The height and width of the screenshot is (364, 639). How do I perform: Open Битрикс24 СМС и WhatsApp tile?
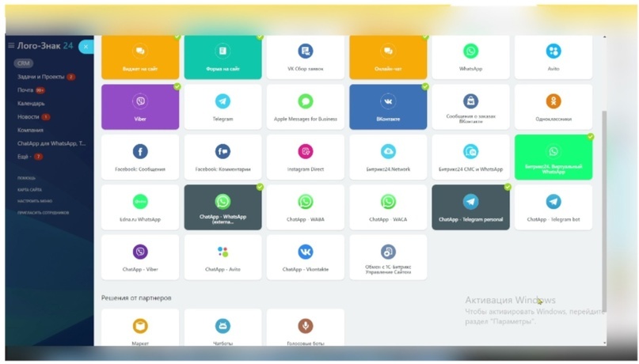pos(470,157)
